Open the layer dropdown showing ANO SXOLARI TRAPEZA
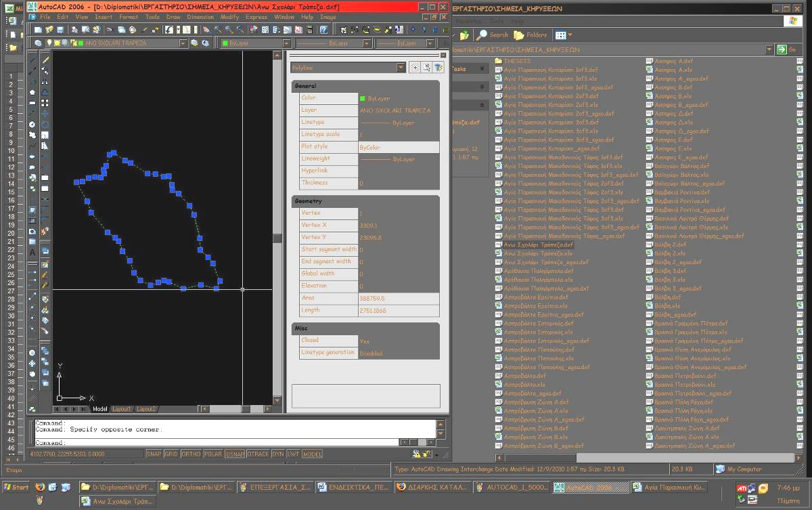Screen dimensions: 812x510 (x=183, y=43)
